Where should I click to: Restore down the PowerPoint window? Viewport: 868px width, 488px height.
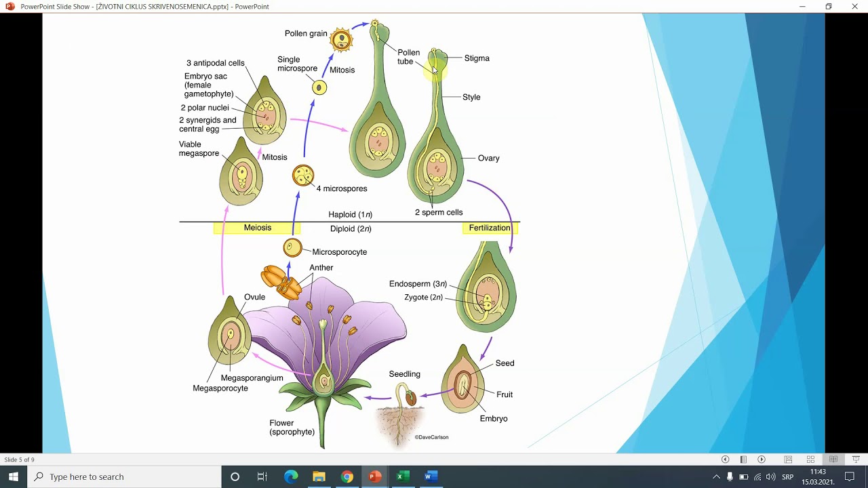(828, 6)
